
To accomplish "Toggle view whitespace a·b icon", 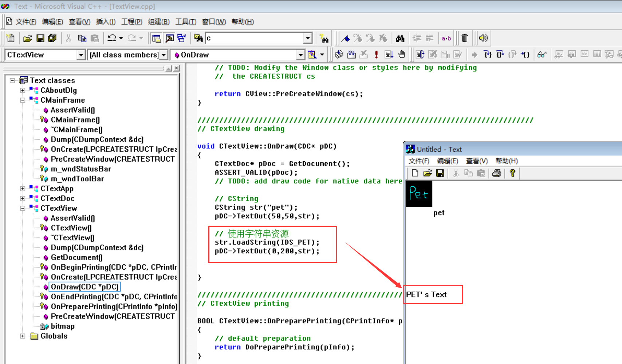I will tap(446, 38).
